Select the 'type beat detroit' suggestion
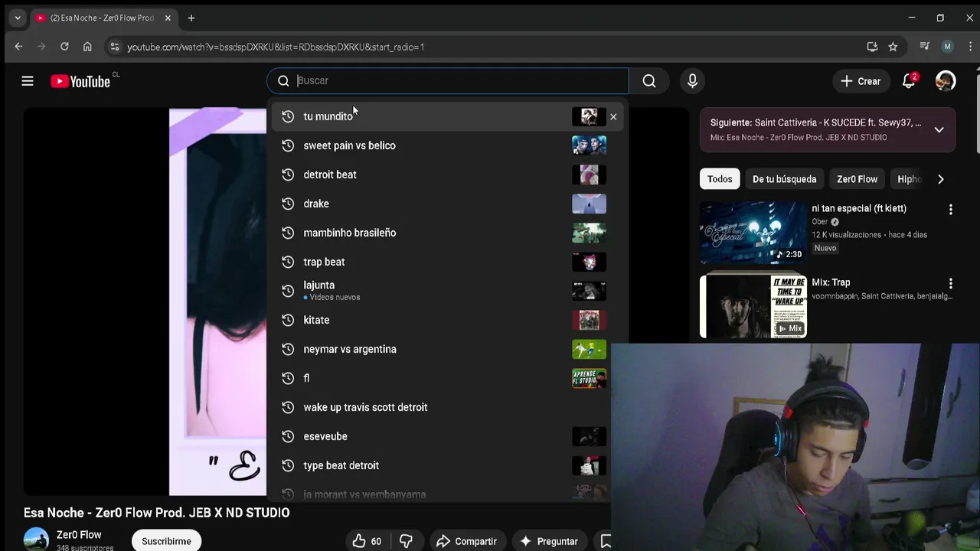Screen dimensions: 980x551 (x=447, y=465)
